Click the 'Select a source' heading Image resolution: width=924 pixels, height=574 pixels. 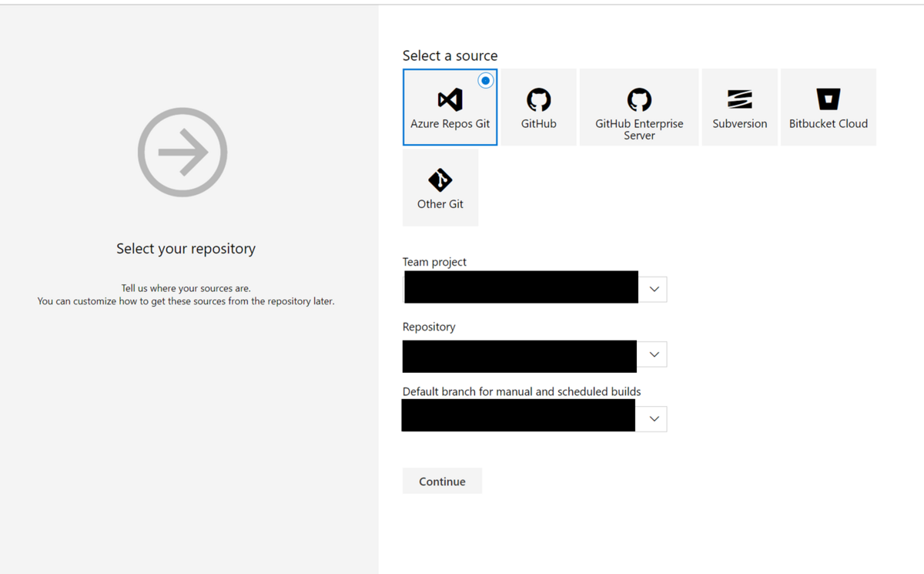[450, 55]
